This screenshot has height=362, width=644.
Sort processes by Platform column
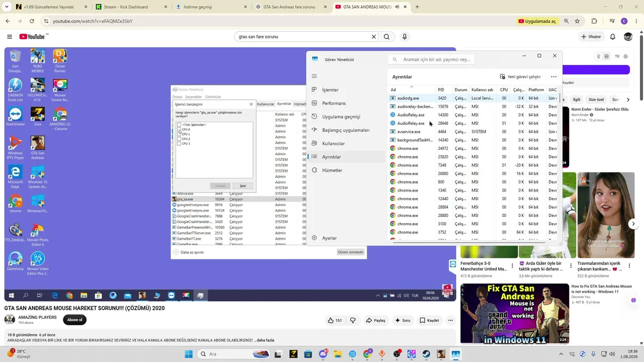point(536,90)
